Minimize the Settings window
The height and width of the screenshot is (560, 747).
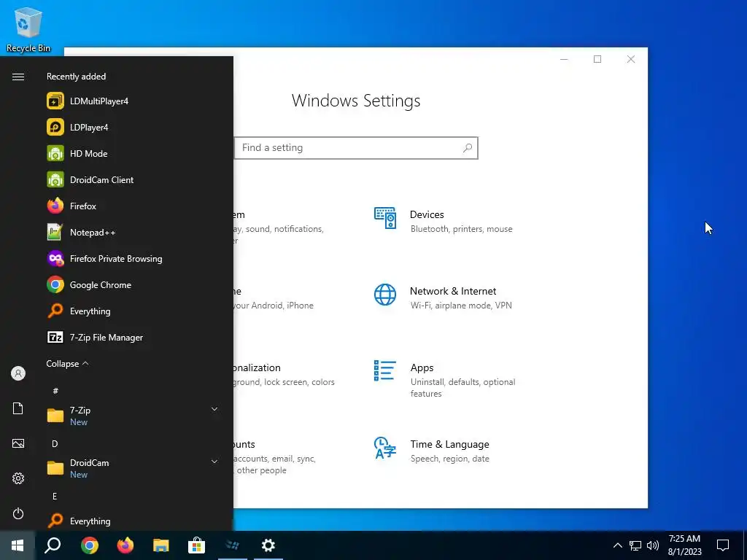pos(564,59)
